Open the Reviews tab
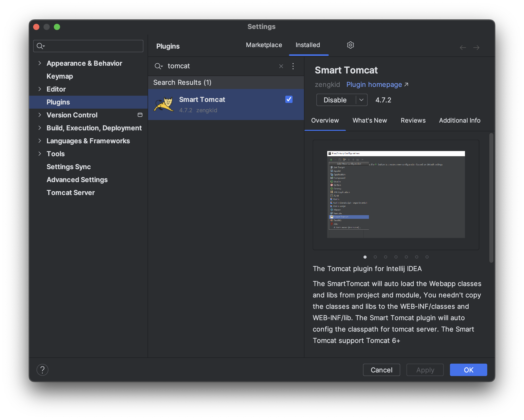 tap(413, 121)
